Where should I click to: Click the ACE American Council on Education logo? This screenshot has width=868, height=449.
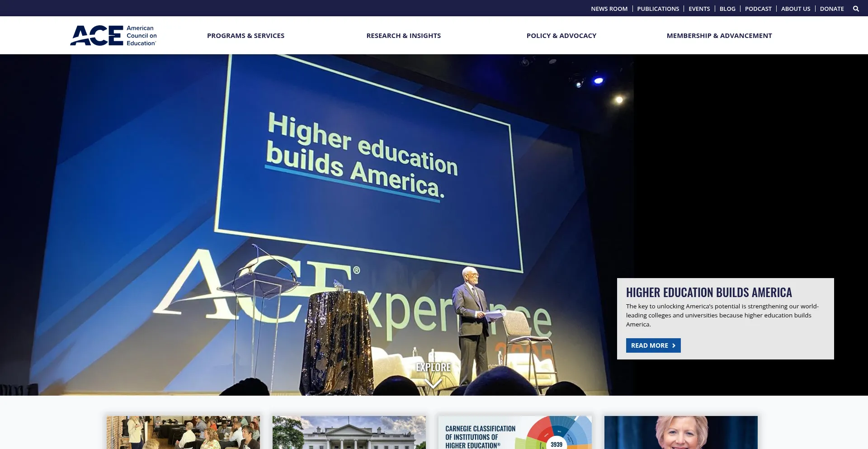[113, 36]
